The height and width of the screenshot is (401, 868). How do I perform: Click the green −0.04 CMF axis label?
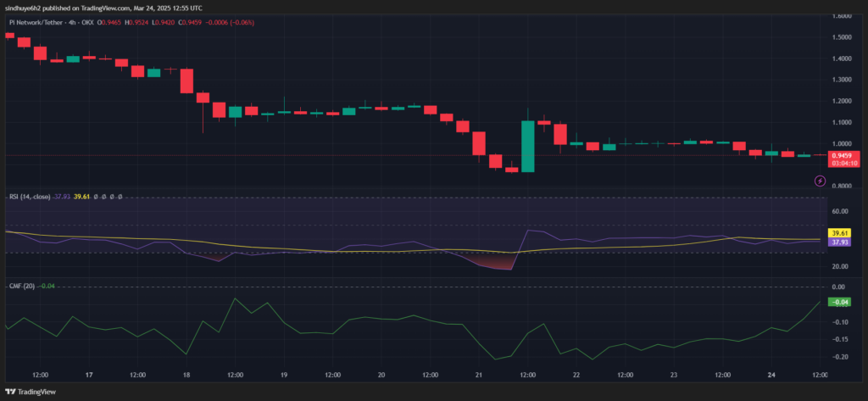point(838,302)
